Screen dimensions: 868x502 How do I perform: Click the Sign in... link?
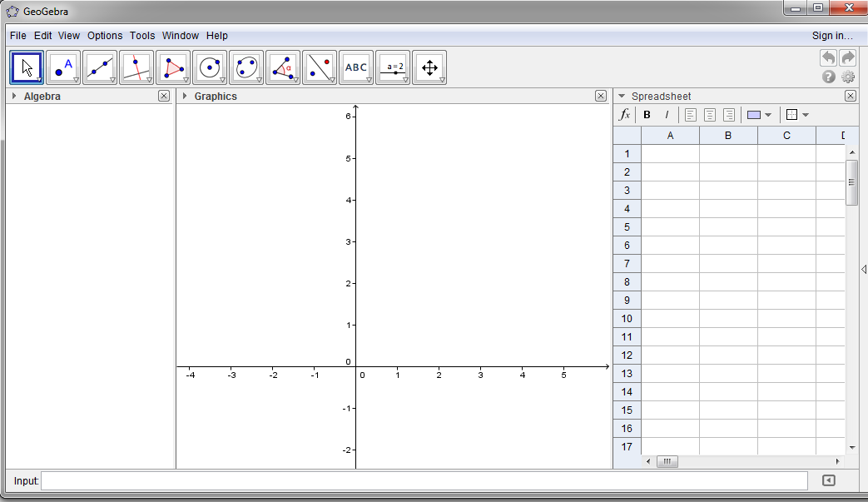832,36
